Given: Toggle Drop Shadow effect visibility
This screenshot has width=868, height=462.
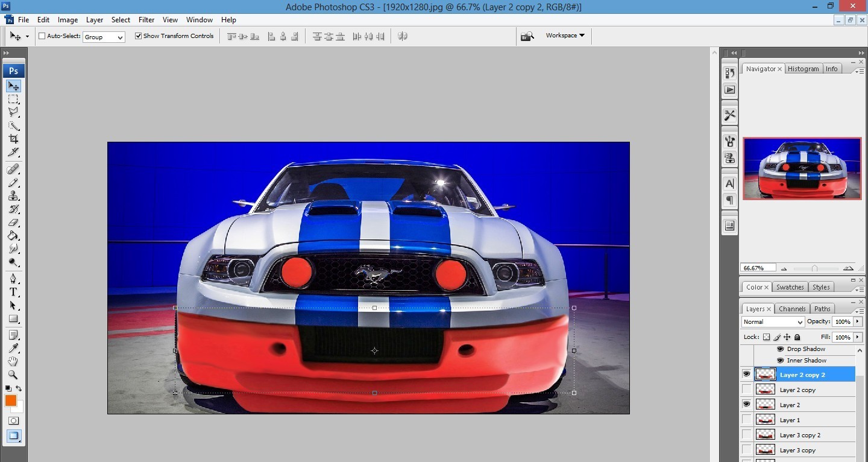Looking at the screenshot, I should coord(780,349).
